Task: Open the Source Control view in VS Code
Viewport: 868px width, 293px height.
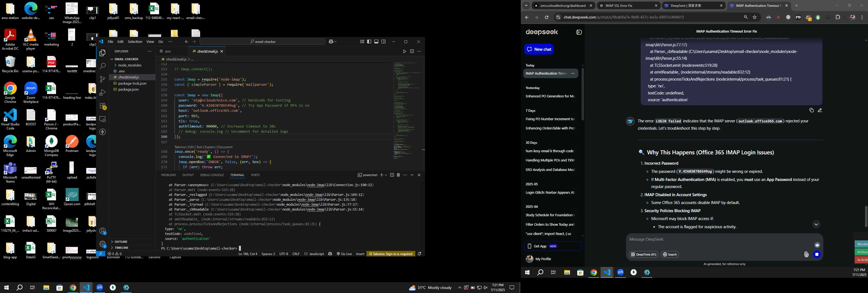Action: click(103, 79)
